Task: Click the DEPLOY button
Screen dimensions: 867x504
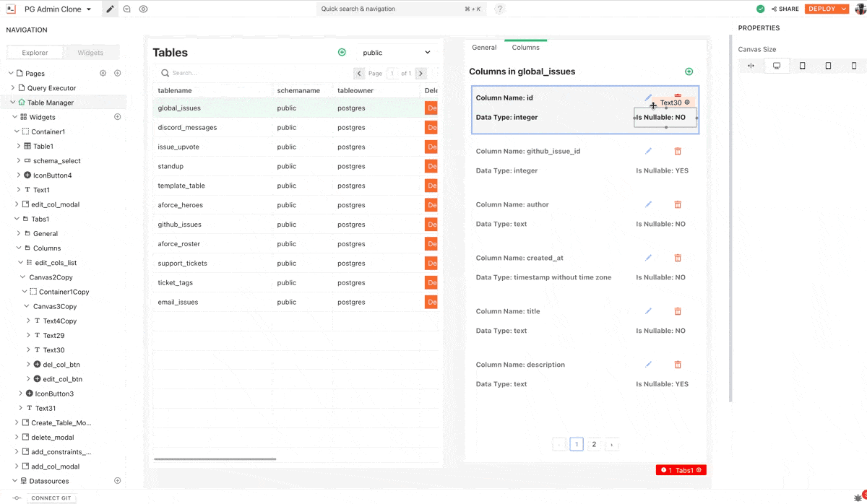Action: click(821, 9)
